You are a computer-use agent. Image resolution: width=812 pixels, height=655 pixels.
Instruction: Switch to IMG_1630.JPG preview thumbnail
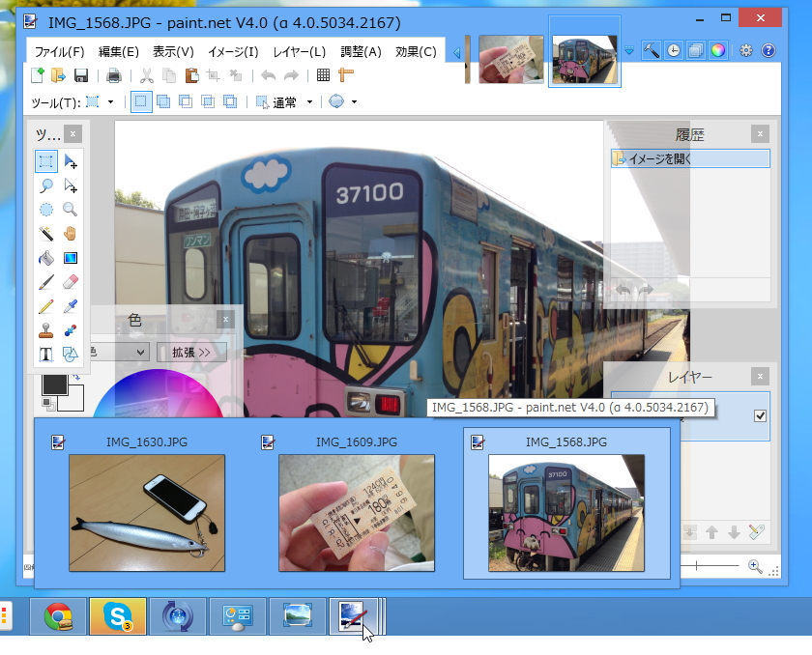[x=147, y=513]
